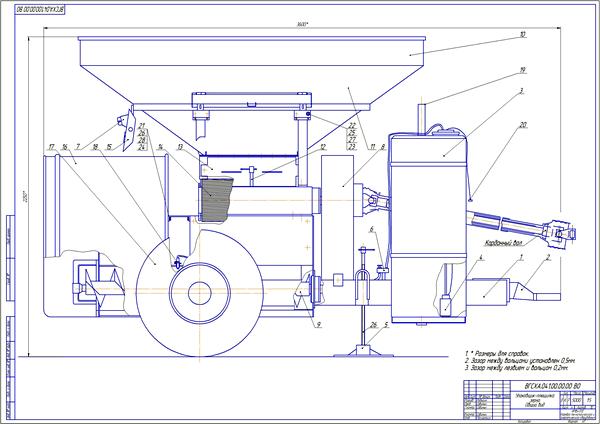
Task: Click callout 27 in the stacked labels
Action: pyautogui.click(x=352, y=140)
